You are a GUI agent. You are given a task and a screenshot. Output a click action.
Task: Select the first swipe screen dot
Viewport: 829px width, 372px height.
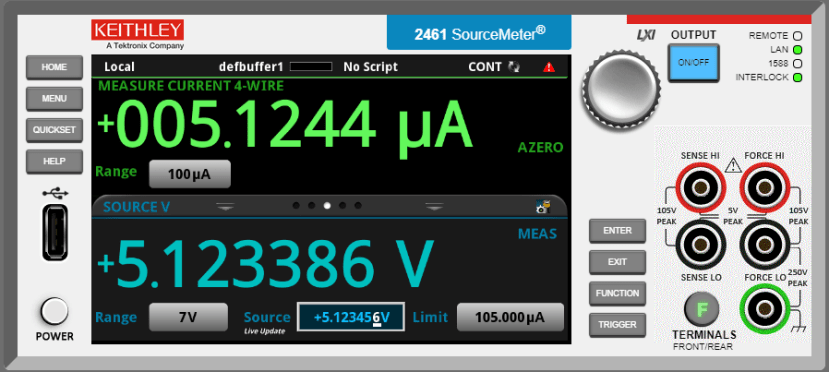point(296,206)
